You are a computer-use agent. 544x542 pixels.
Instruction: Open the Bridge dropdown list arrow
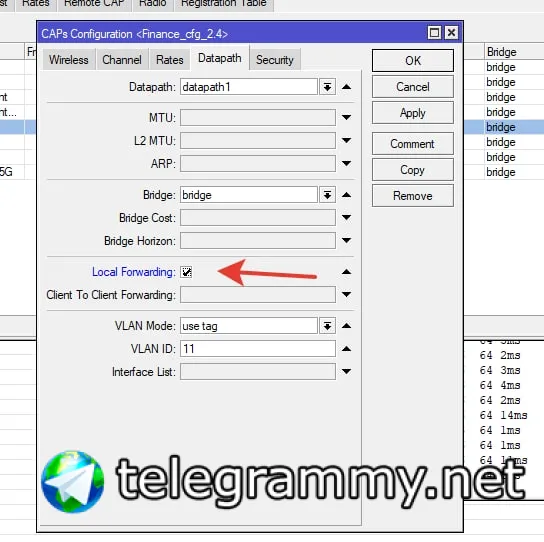[x=327, y=195]
